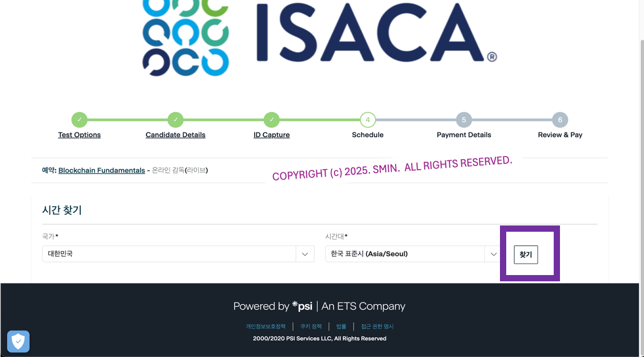Open the 시간대 dropdown showing Asia/Seoul

pos(412,254)
